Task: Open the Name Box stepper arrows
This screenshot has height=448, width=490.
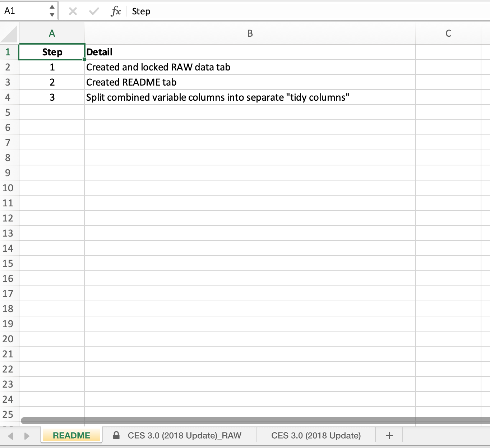Action: 52,11
